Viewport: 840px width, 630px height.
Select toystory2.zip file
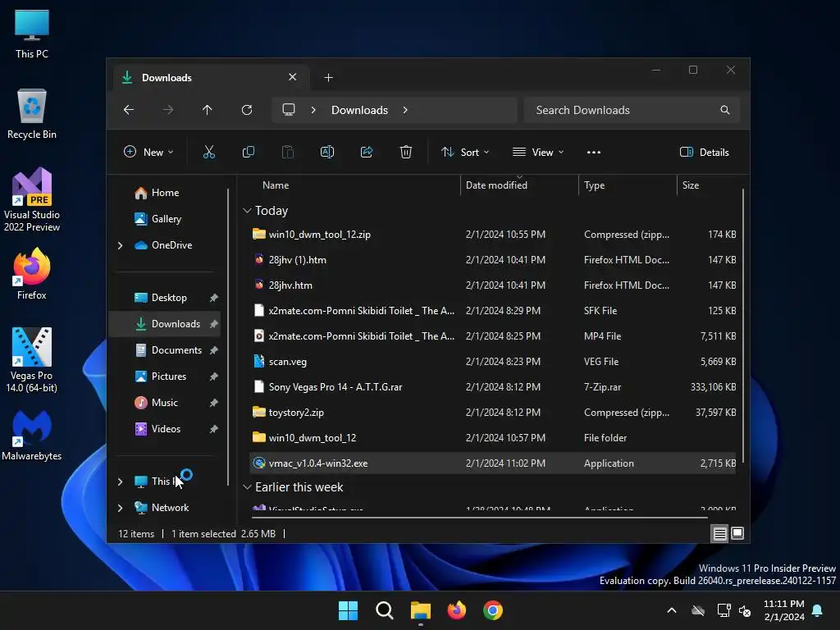pos(493,413)
